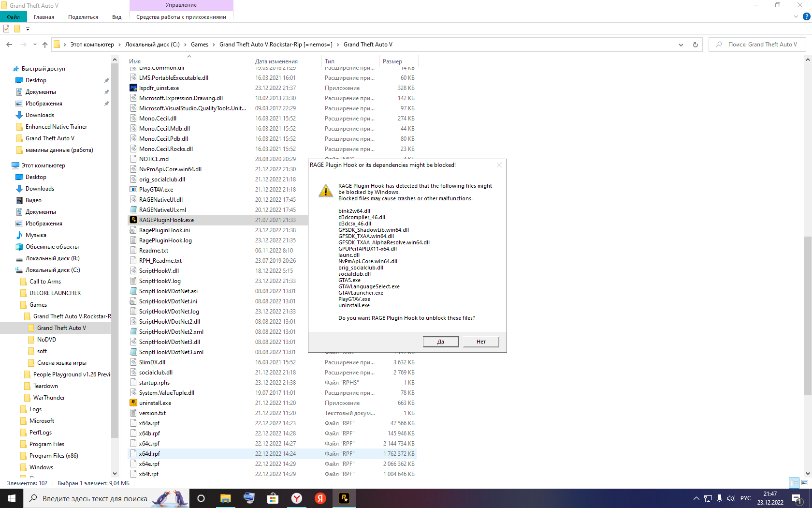Viewport: 812px width, 508px height.
Task: Launch Yandex Browser from the taskbar
Action: point(297,498)
